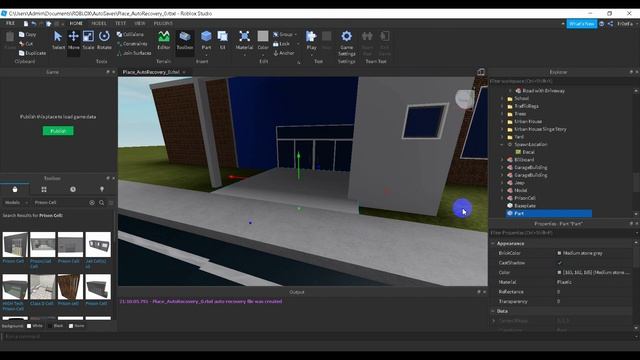Switch to PLUGINS ribbon tab
640x360 pixels.
pos(163,24)
